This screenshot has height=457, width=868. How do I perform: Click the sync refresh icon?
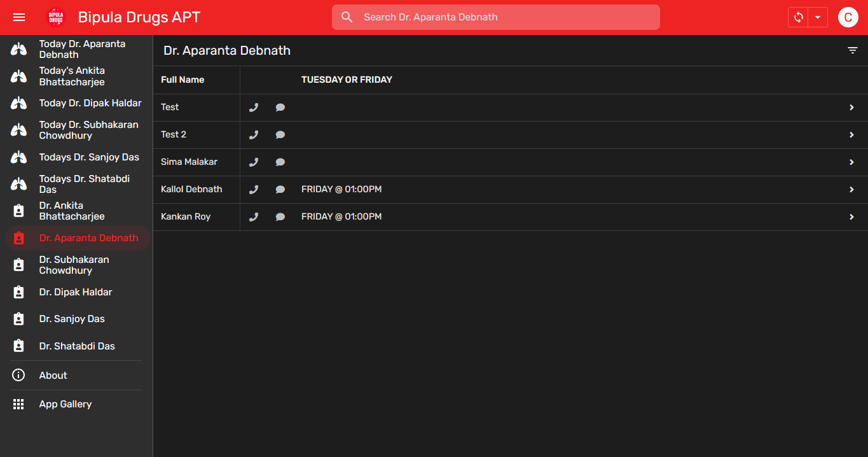click(x=798, y=17)
